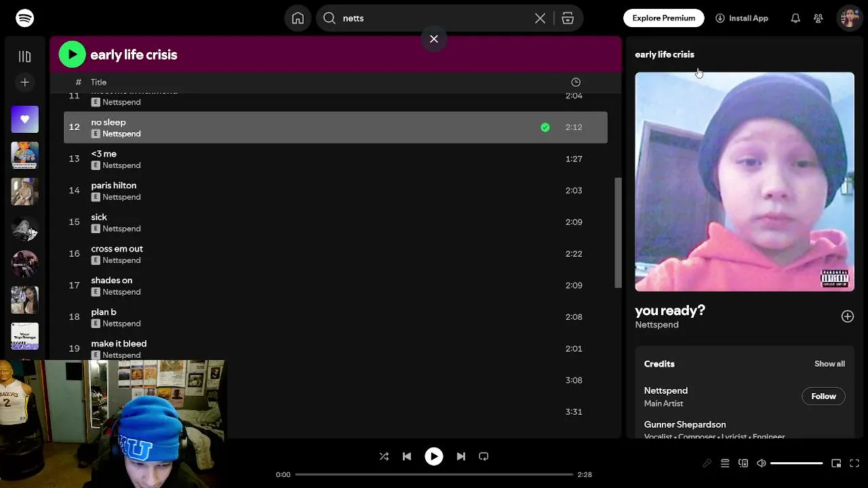Select track make it bleed
Viewport: 868px width, 488px height.
coord(336,348)
